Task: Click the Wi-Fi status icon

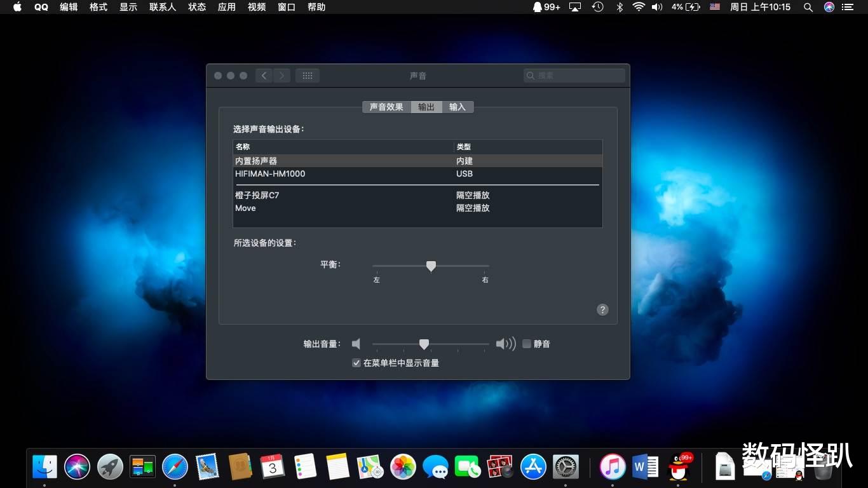Action: (637, 7)
